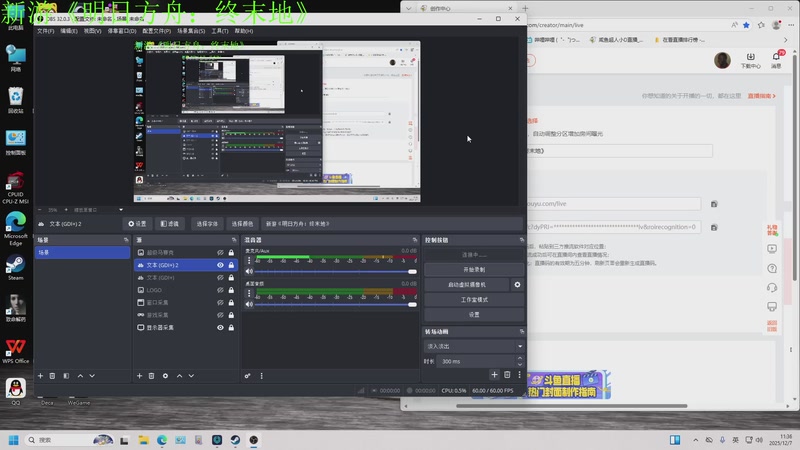
Task: Click the 选择字体 button
Action: (x=207, y=223)
